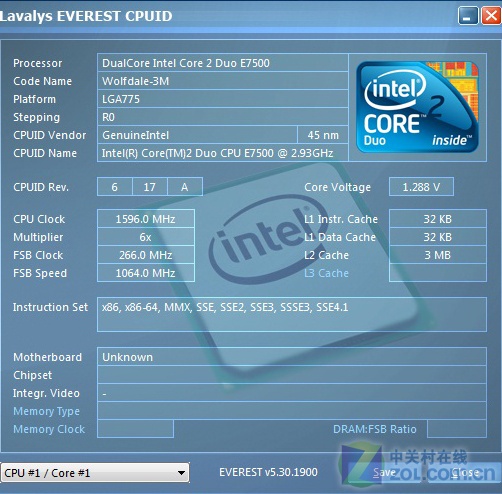Click the Core Voltage value 1.288 V

[421, 187]
